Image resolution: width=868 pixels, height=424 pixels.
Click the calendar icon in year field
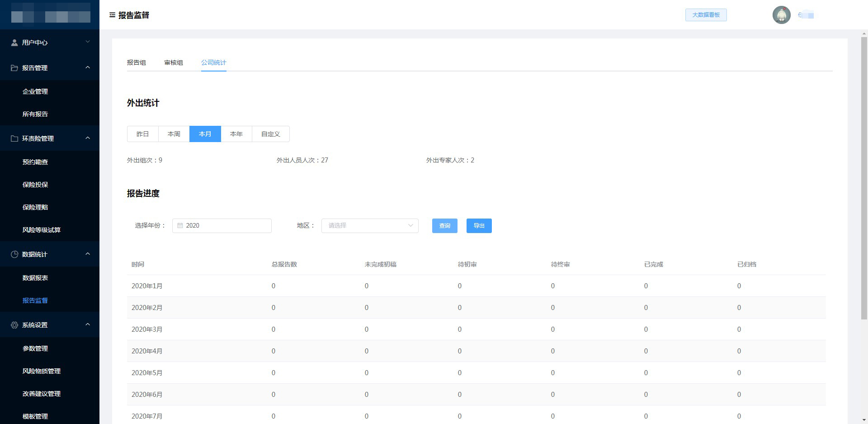click(180, 225)
